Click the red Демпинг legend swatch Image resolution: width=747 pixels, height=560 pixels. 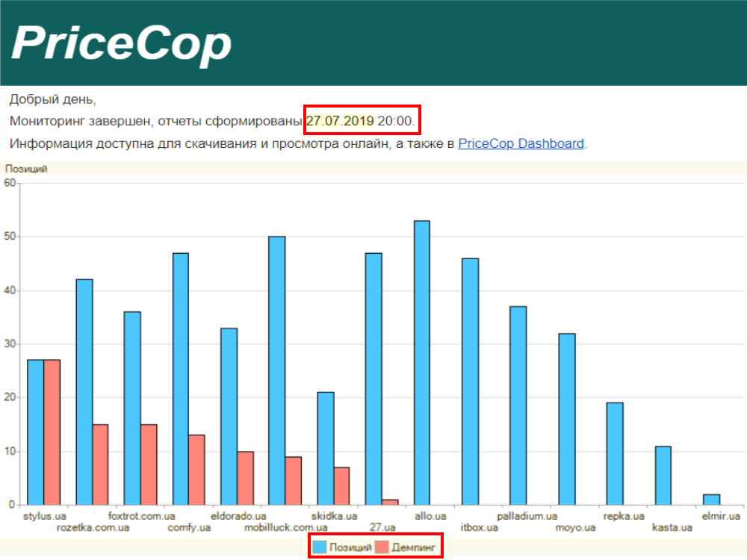coord(382,547)
